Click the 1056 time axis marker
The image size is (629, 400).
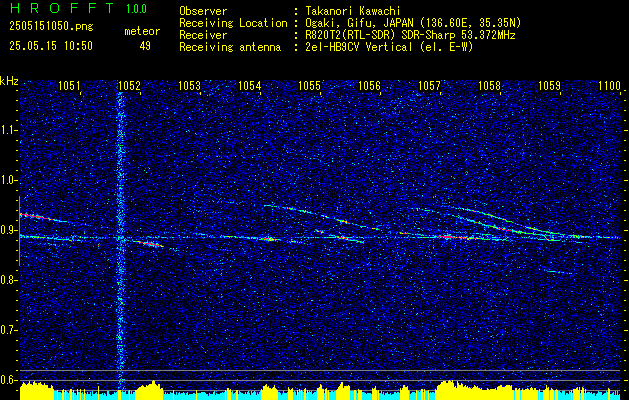coord(369,85)
